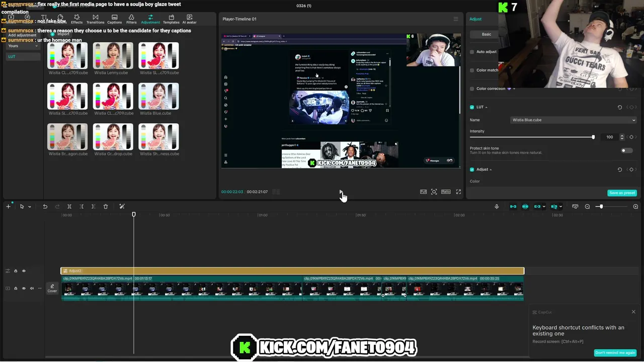Collapse the LUT section arrow

[x=486, y=107]
